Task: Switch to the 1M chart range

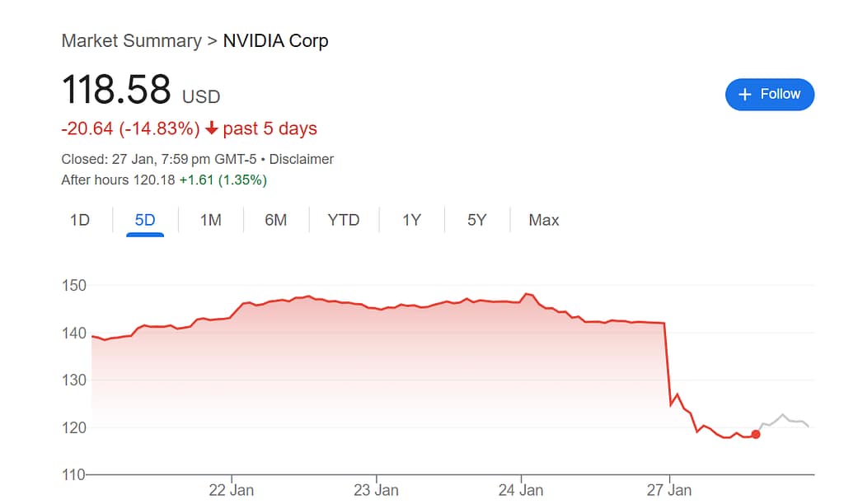Action: 211,220
